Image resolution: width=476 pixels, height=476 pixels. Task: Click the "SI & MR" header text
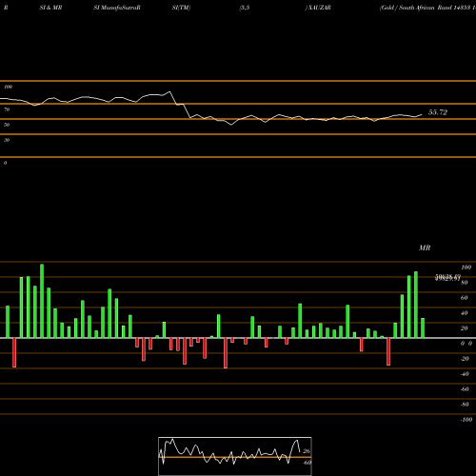click(50, 8)
